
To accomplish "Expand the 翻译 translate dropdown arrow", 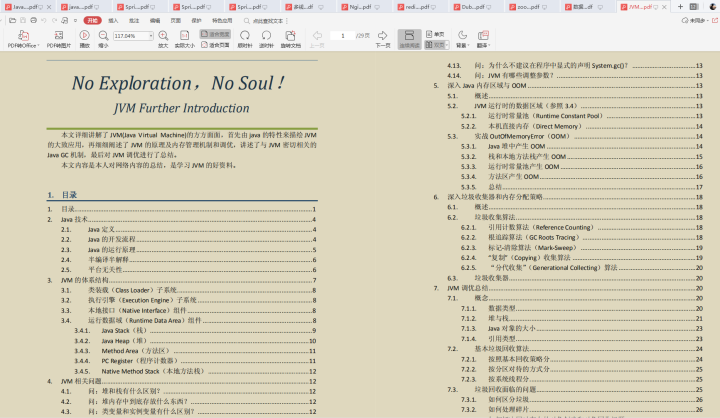I will click(489, 45).
